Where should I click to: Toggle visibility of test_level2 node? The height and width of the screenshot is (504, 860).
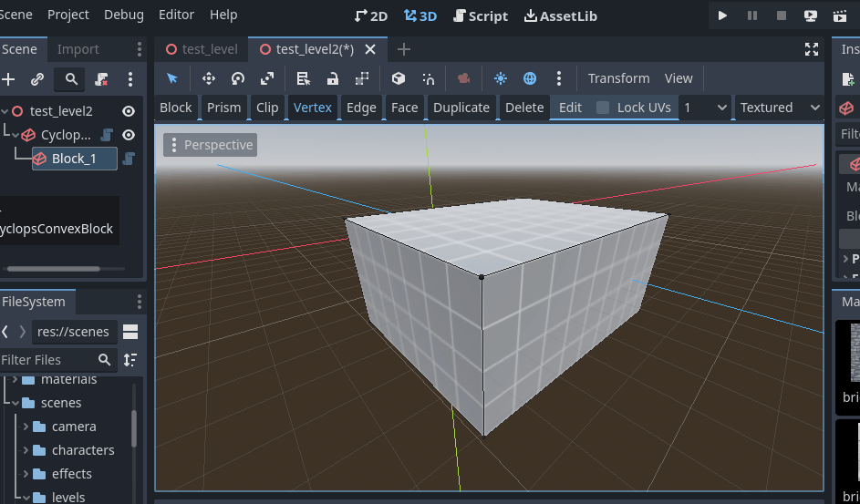click(x=129, y=111)
